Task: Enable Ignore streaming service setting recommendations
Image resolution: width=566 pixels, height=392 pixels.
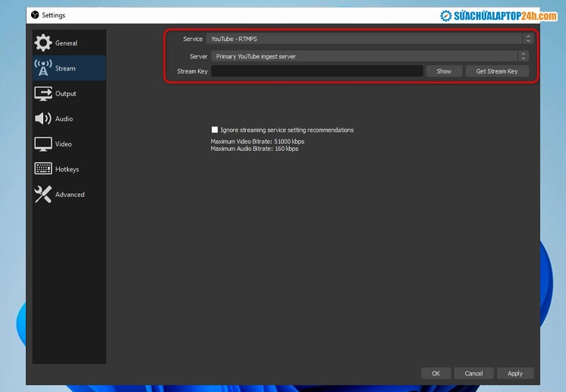Action: tap(215, 130)
